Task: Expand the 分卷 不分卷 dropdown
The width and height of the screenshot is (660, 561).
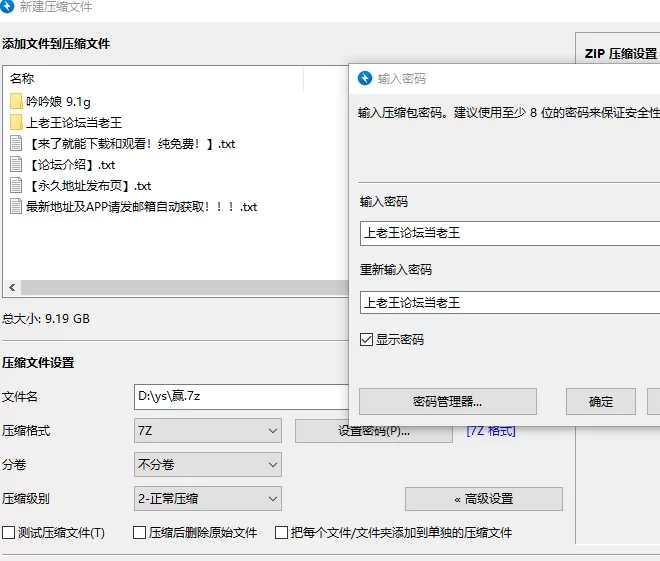Action: coord(208,465)
